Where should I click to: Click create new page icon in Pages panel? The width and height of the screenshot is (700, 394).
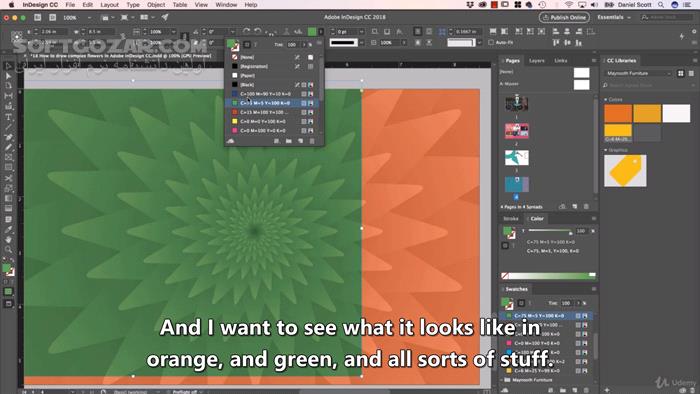coord(575,207)
